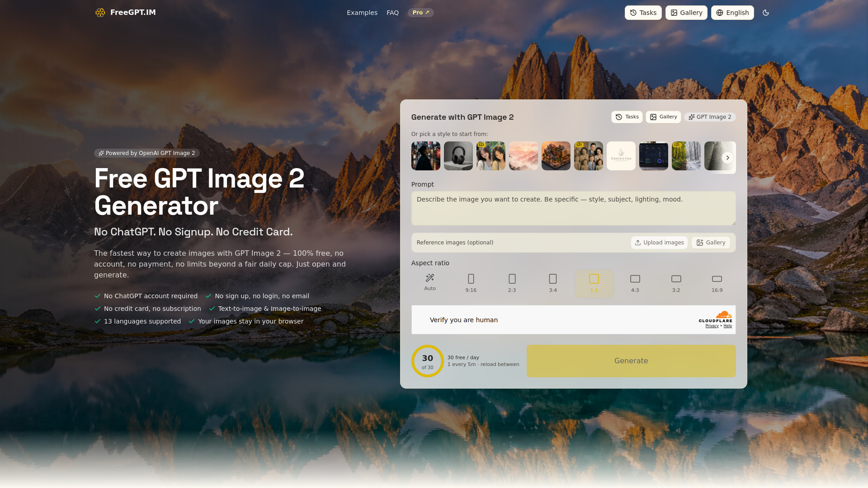Click the 30 of 30 quota ring
This screenshot has height=488, width=868.
(427, 361)
